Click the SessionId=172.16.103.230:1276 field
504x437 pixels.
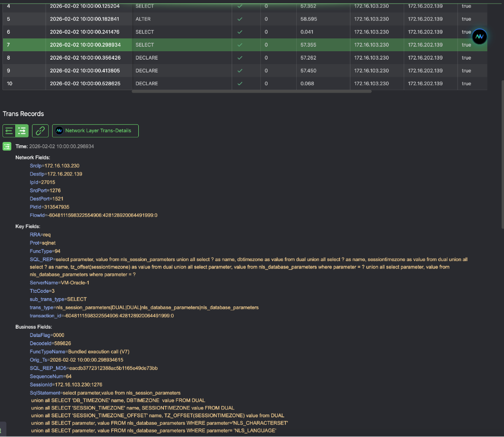(66, 385)
